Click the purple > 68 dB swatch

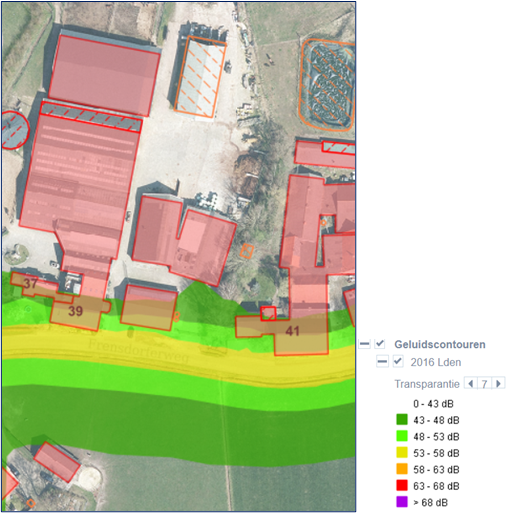coord(402,502)
